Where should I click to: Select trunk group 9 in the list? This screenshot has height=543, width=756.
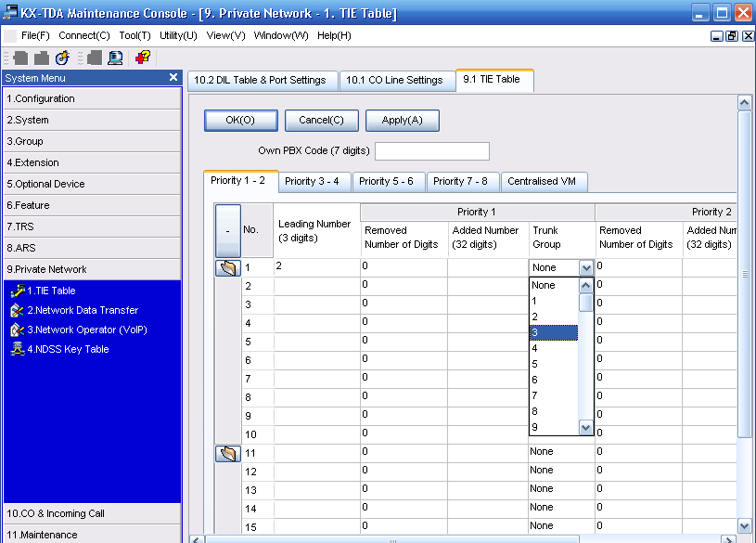pyautogui.click(x=554, y=428)
